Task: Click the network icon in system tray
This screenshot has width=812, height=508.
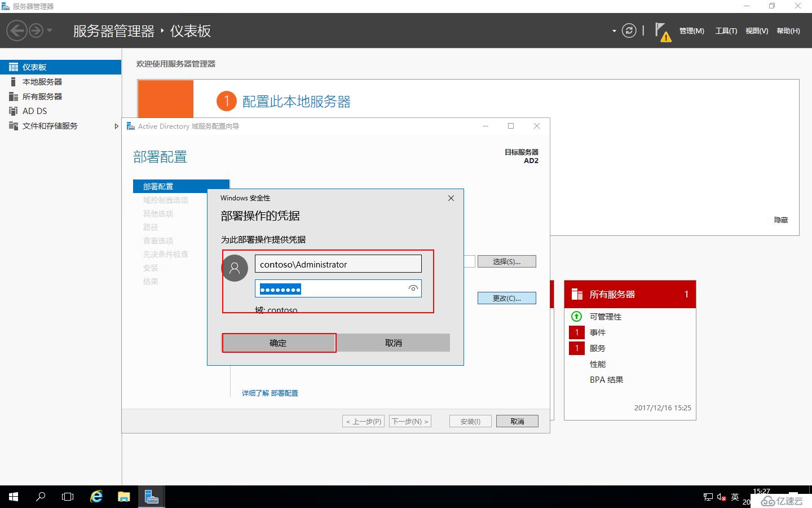Action: click(708, 497)
